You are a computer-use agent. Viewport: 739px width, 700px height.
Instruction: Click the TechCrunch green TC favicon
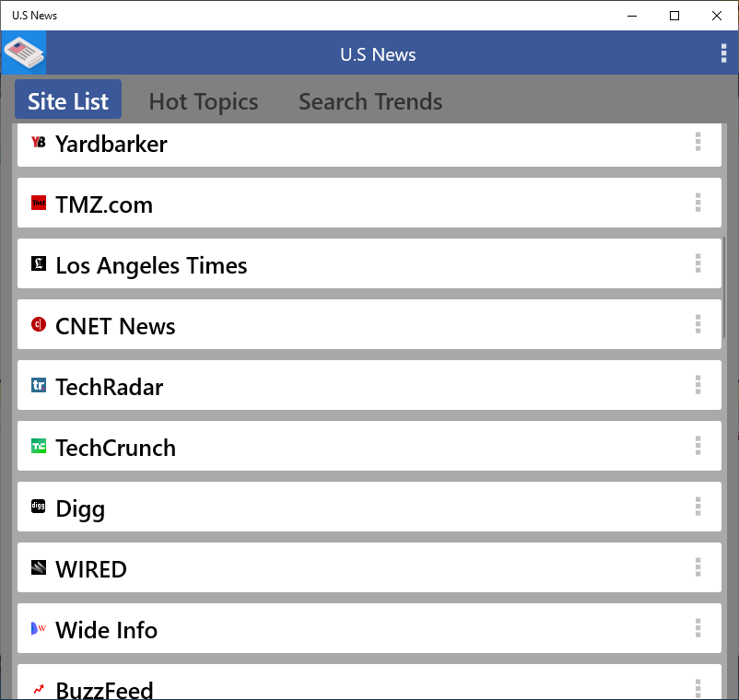39,446
